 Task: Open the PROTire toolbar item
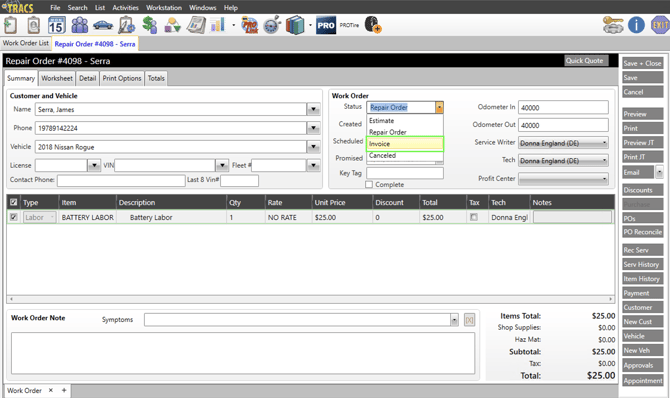click(x=349, y=25)
